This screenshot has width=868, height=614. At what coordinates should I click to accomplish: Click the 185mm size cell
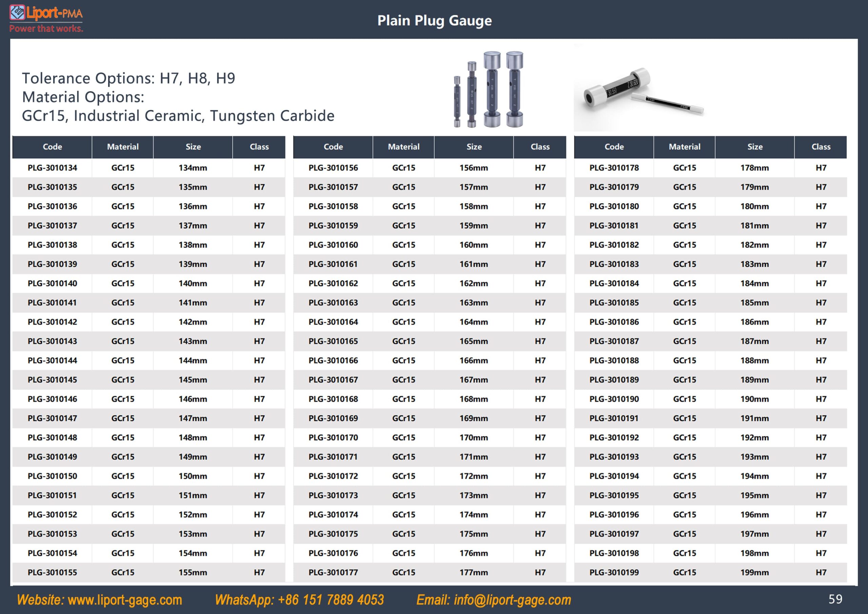pos(755,303)
